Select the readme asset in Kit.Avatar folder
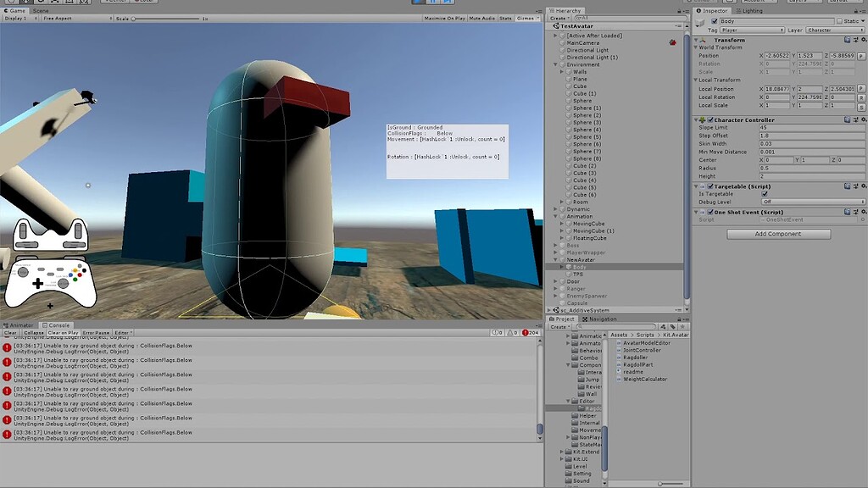The image size is (868, 488). 634,372
